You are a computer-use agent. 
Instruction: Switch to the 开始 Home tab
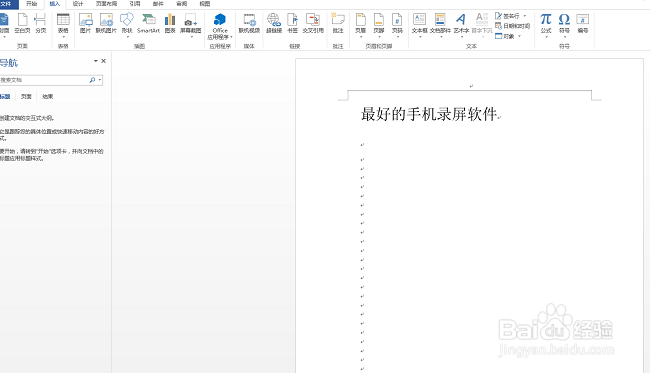[x=32, y=4]
